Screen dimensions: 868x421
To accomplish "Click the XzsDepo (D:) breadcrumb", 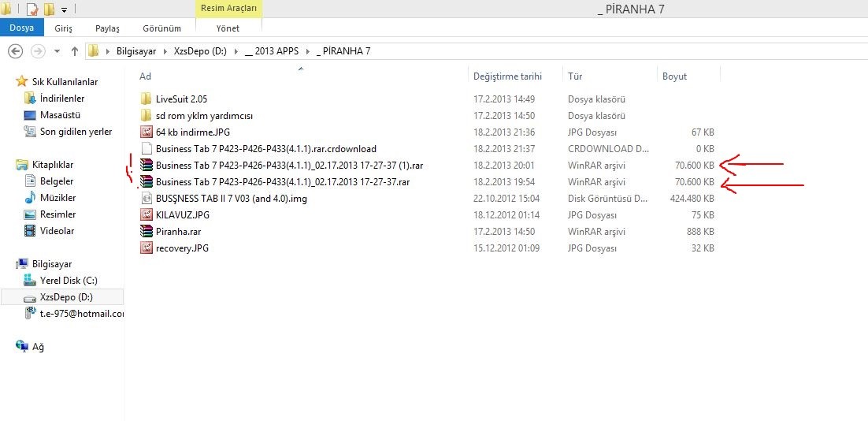I will [200, 51].
